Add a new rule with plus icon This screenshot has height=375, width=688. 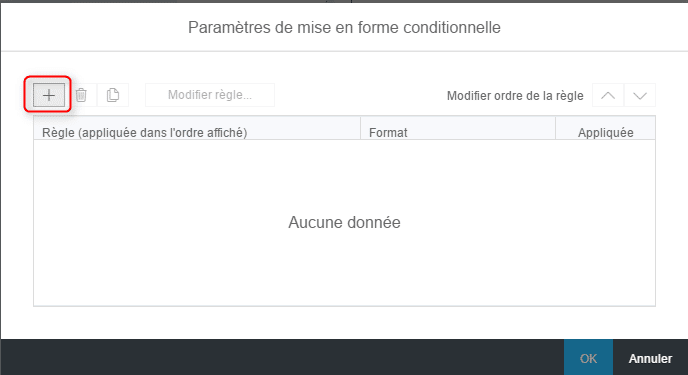49,95
